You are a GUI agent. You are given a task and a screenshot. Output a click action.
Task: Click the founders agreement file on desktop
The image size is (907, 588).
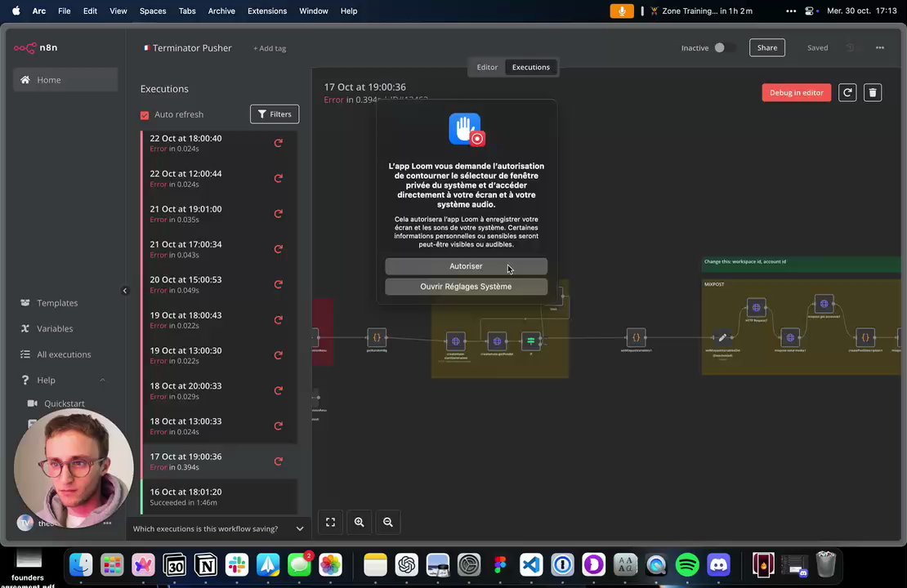pyautogui.click(x=28, y=569)
